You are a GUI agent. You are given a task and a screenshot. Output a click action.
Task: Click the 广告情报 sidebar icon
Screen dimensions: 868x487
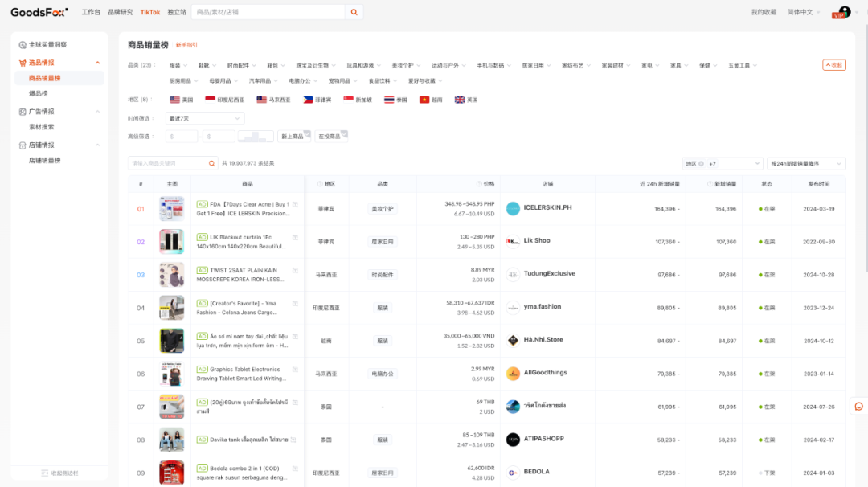[22, 111]
